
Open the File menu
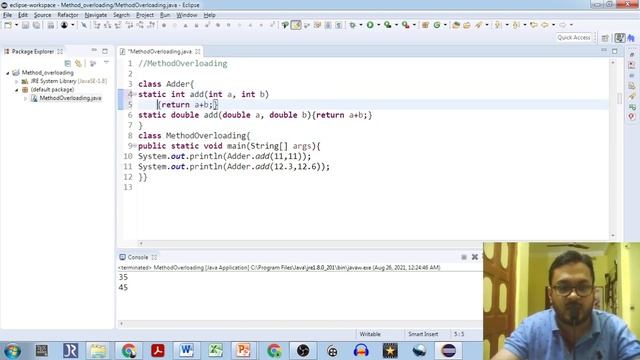point(7,15)
